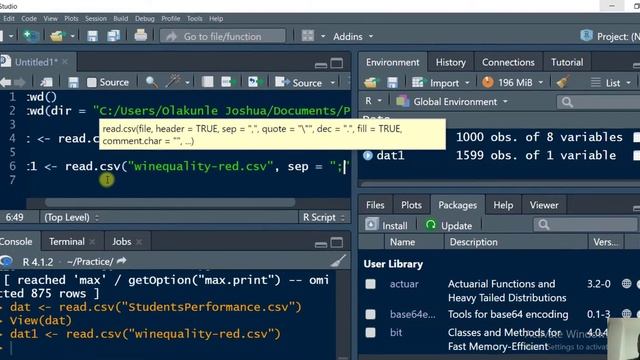The width and height of the screenshot is (640, 360).
Task: Switch to the History tab
Action: pos(451,62)
